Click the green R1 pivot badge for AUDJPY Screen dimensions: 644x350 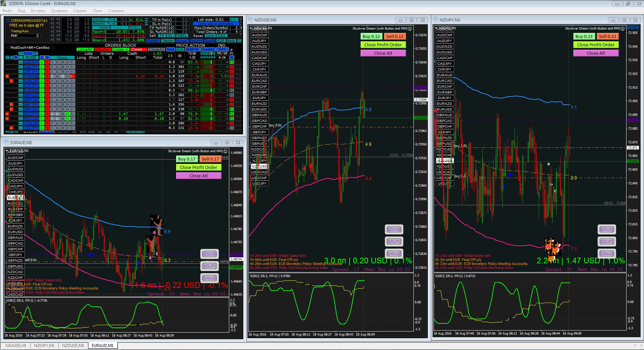point(232,62)
